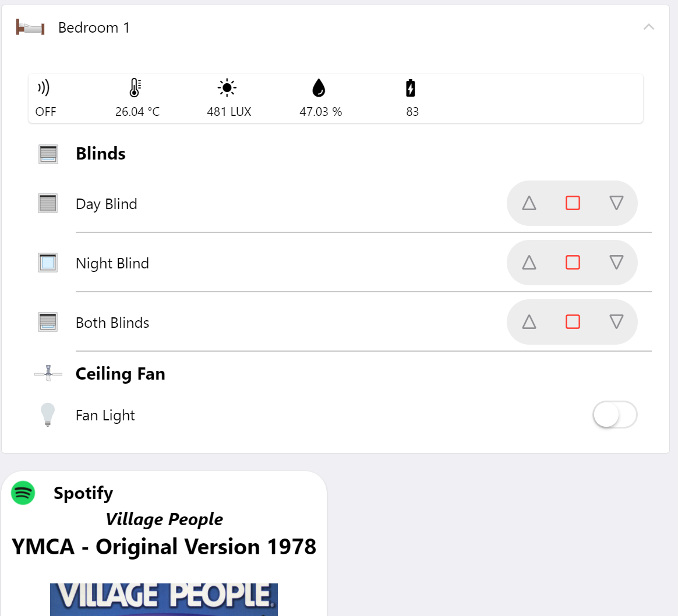This screenshot has width=678, height=616.
Task: Lower Both Blinds with down arrow
Action: point(616,322)
